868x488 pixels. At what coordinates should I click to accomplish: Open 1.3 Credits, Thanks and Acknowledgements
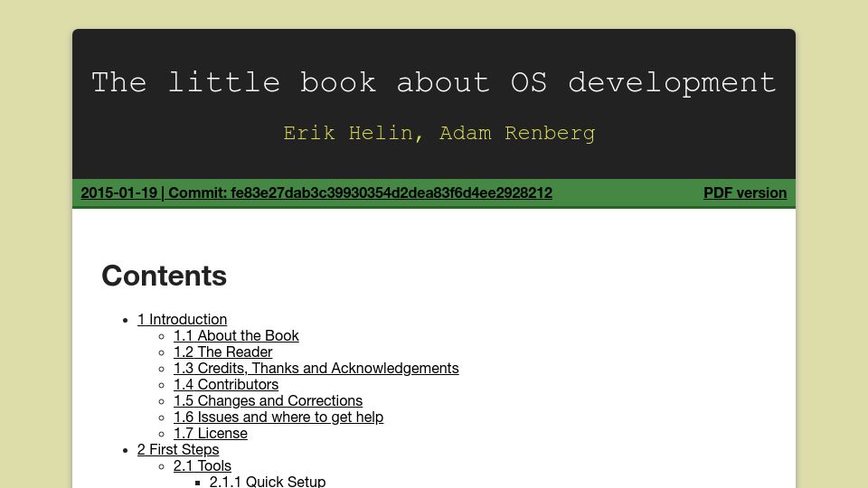[x=316, y=368]
